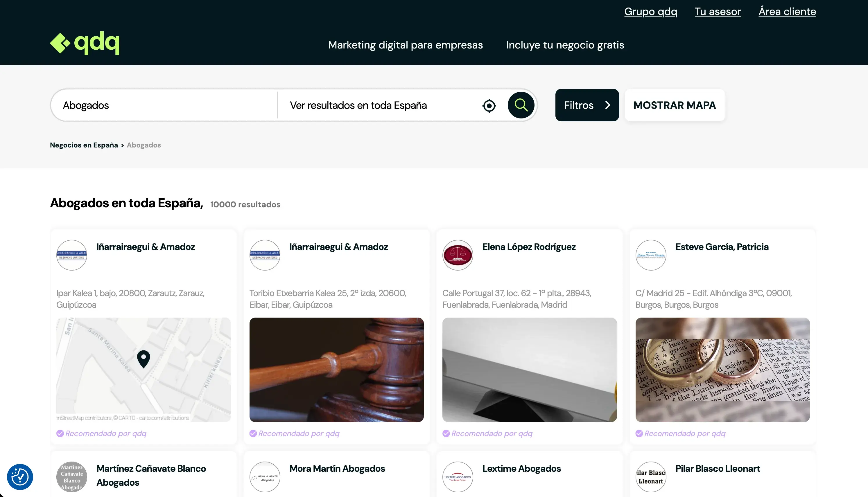Open Esteve García, Patricia listing title

722,247
